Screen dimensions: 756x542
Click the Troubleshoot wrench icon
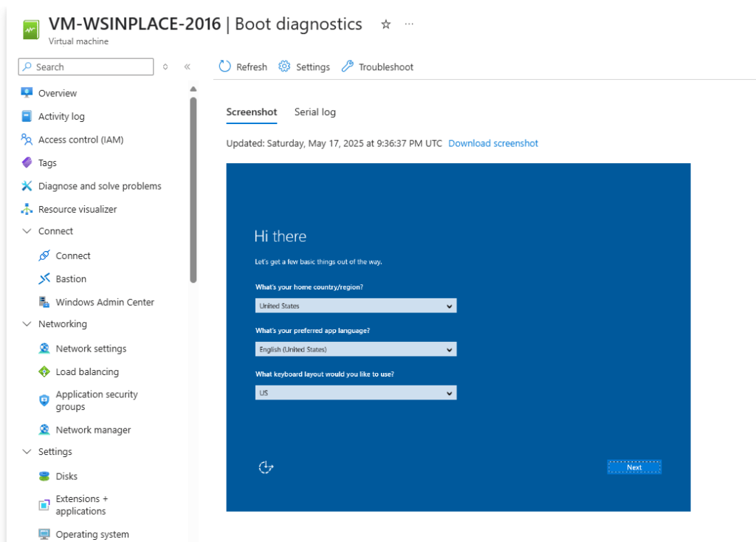click(348, 66)
